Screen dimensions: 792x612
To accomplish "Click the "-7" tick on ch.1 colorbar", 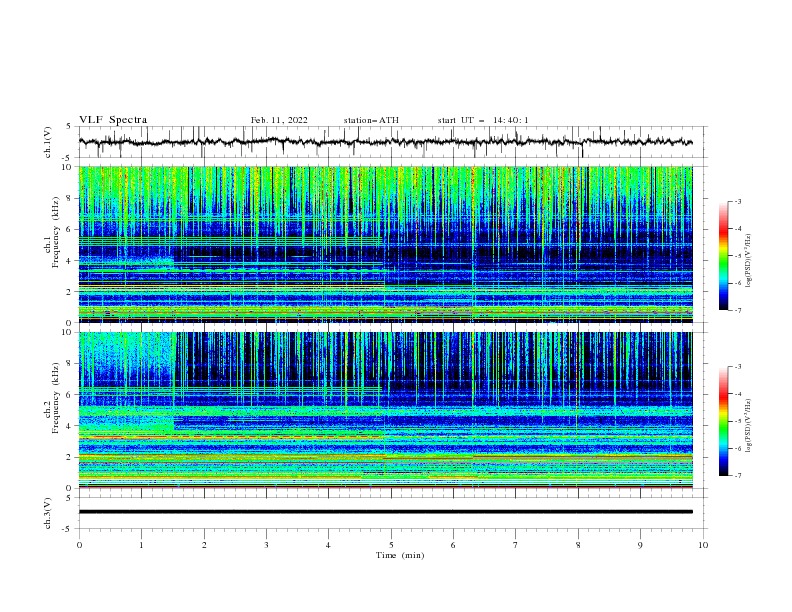I will coord(737,310).
